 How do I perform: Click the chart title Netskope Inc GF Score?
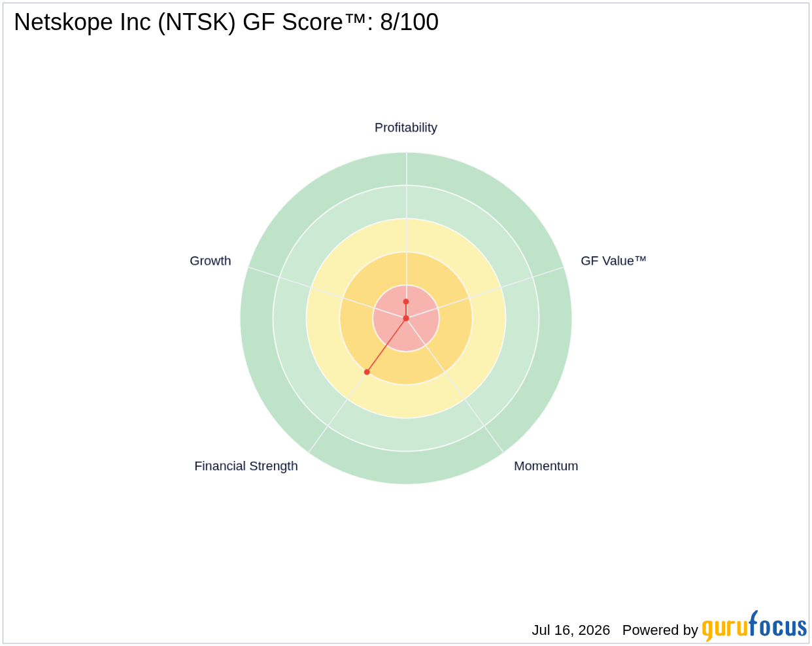(226, 22)
